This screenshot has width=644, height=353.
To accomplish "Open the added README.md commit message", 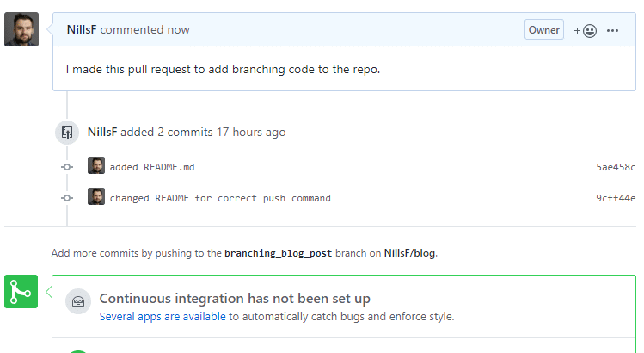I will (x=152, y=167).
